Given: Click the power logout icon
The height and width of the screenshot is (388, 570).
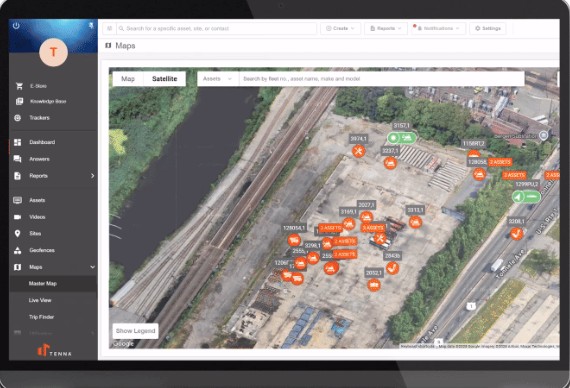Looking at the screenshot, I should (16, 26).
